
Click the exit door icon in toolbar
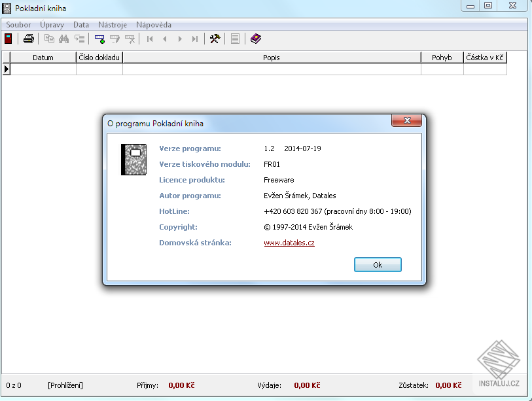coord(9,39)
